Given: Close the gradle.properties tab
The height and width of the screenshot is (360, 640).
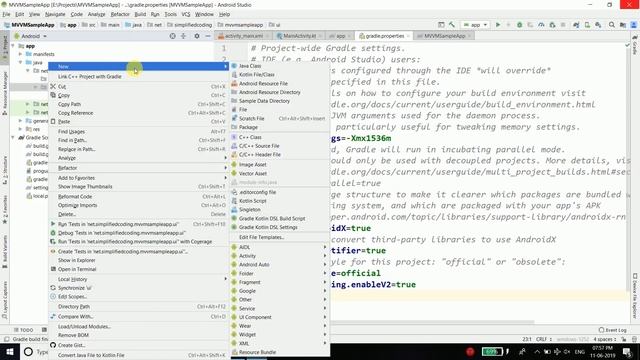Looking at the screenshot, I should tap(408, 36).
